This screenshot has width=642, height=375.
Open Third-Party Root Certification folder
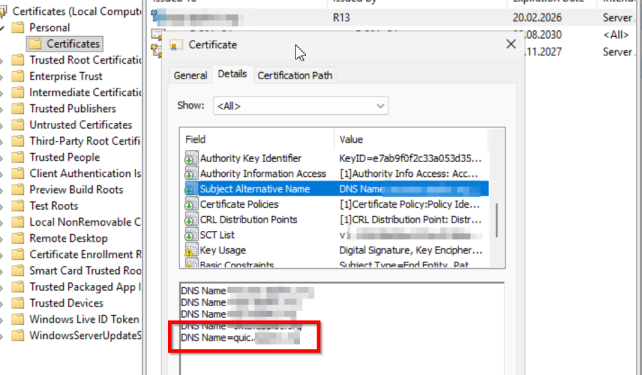[x=85, y=141]
